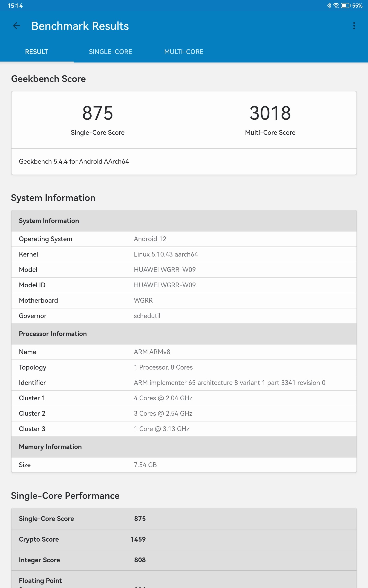Screen dimensions: 368x588
Task: Tap Cluster 3's 1 Core @ 3.13 GHz
Action: pyautogui.click(x=162, y=429)
